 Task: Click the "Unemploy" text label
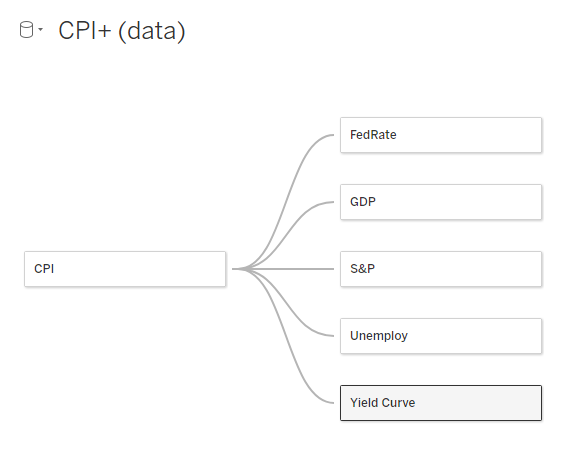(x=378, y=336)
